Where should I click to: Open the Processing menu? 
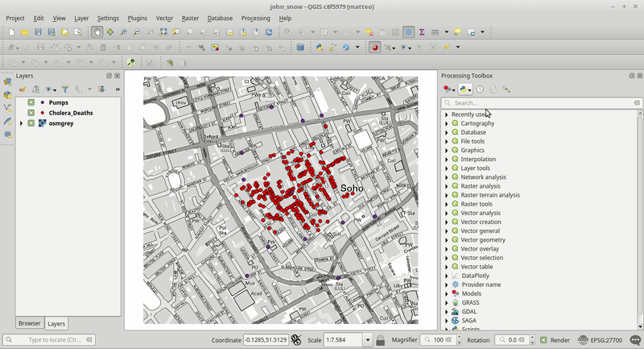255,18
